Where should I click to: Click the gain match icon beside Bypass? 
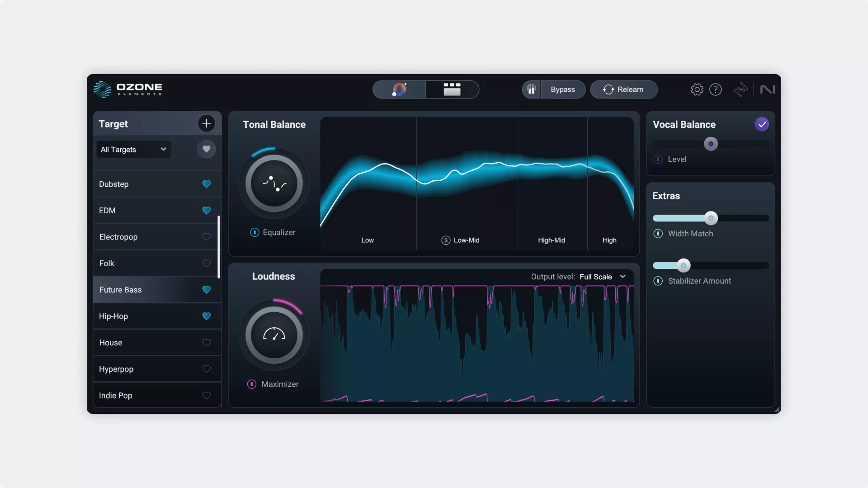coord(531,89)
